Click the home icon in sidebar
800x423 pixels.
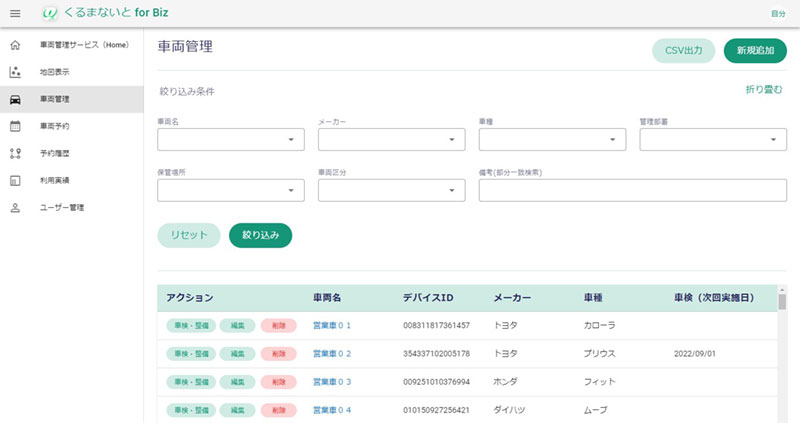[15, 45]
